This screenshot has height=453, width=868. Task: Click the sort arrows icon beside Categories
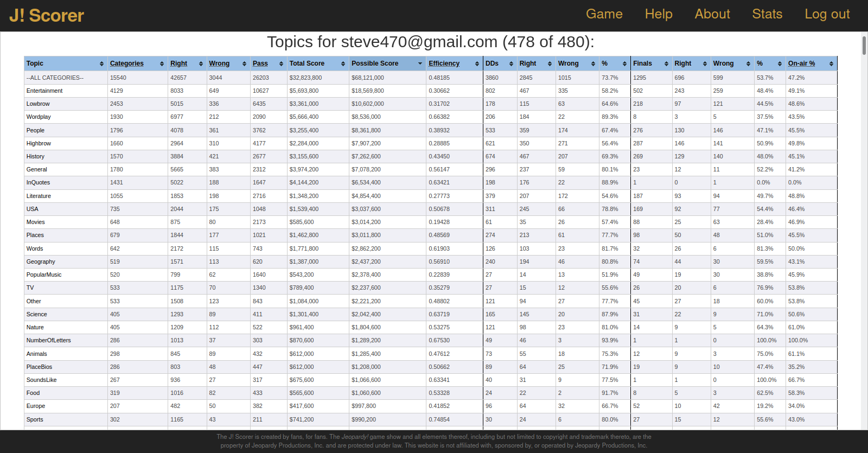click(162, 64)
